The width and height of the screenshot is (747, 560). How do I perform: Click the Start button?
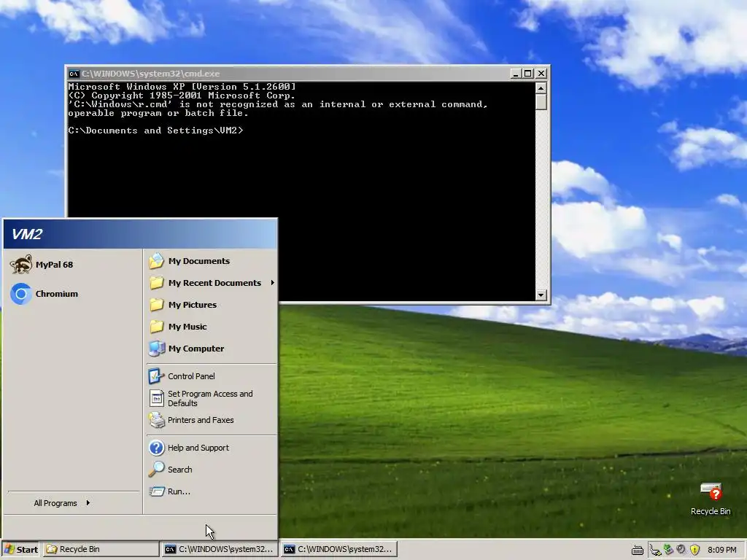(21, 549)
